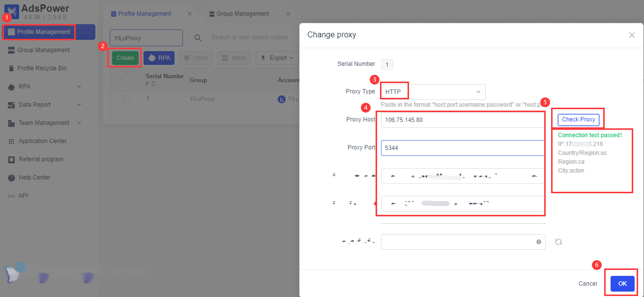Click the AdsPower logo icon
The width and height of the screenshot is (644, 297).
[11, 11]
